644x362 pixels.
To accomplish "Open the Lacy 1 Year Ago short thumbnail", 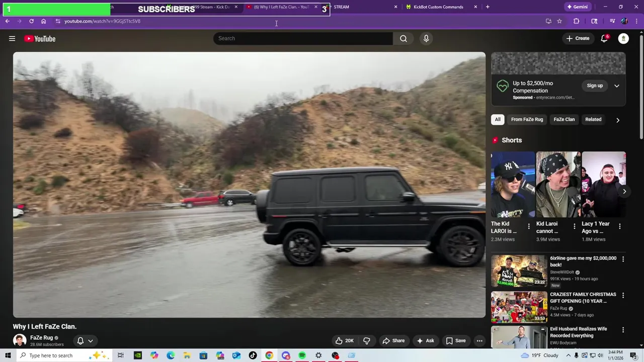I will click(x=604, y=185).
